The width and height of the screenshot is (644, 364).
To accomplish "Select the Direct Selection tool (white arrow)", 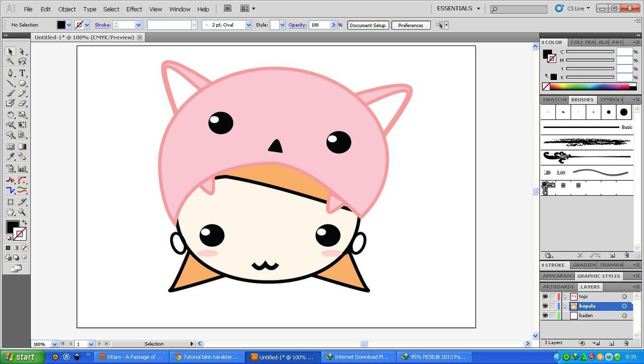I will click(22, 51).
